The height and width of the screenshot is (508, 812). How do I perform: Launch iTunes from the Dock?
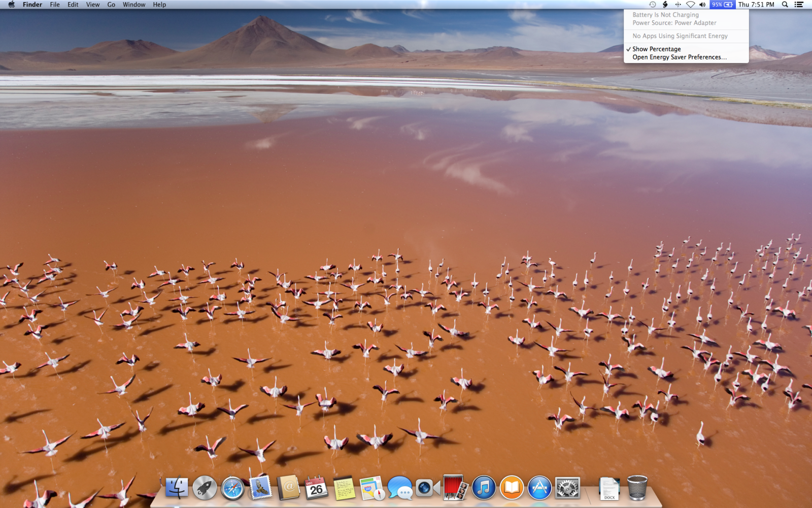point(484,488)
